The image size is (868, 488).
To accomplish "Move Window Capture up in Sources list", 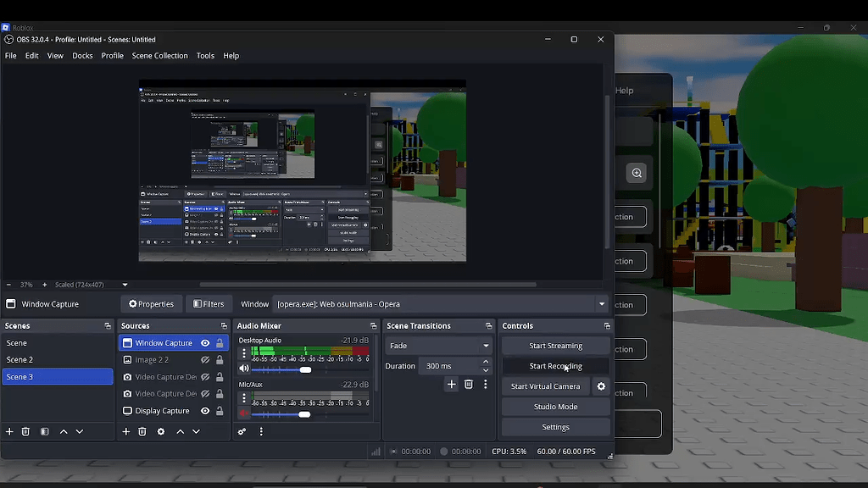I will (179, 431).
